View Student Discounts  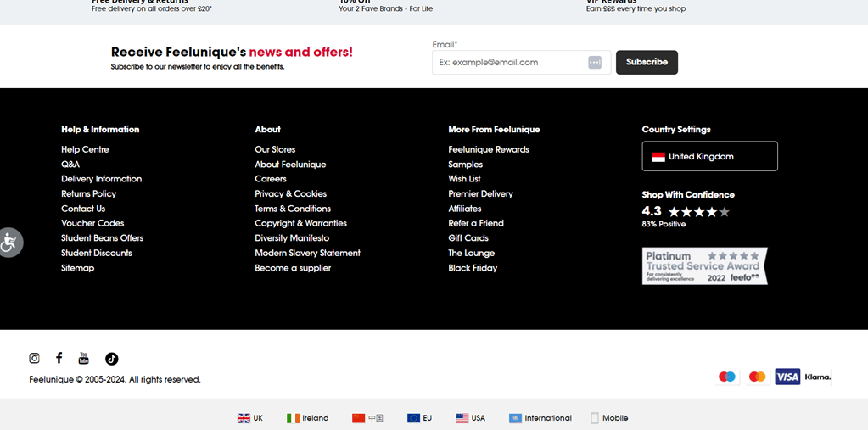(97, 253)
